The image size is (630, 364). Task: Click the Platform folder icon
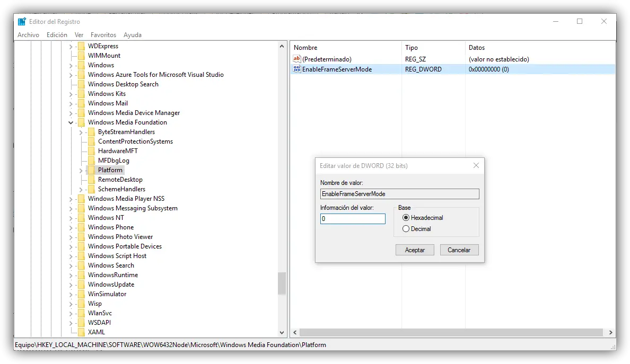pos(92,170)
